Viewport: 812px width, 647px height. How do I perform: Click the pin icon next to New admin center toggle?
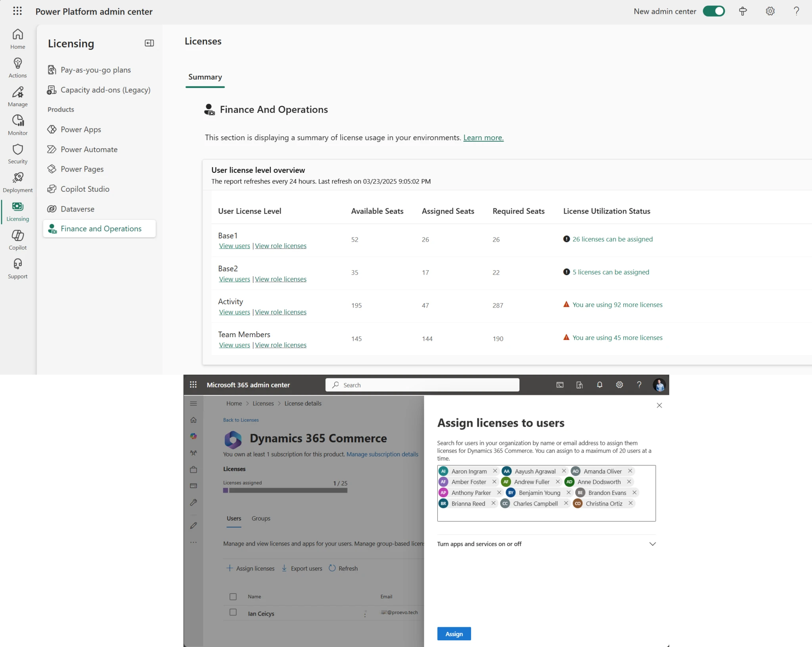pos(743,11)
